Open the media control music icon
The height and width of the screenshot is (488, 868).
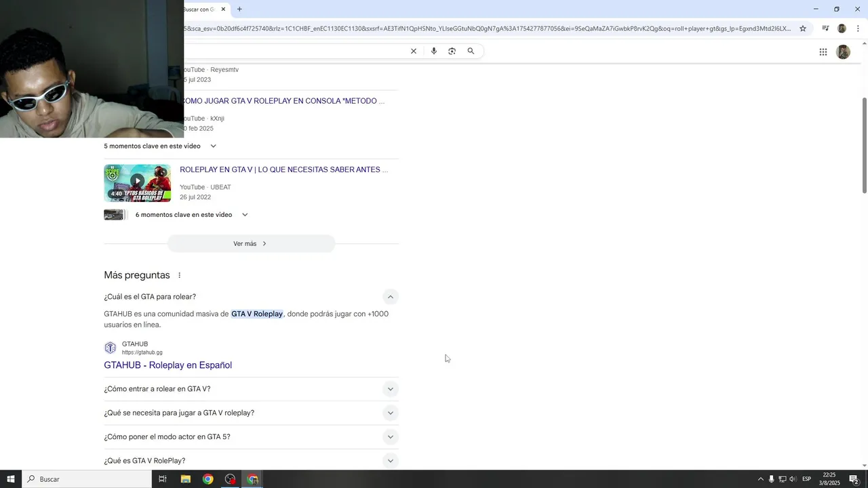point(825,28)
